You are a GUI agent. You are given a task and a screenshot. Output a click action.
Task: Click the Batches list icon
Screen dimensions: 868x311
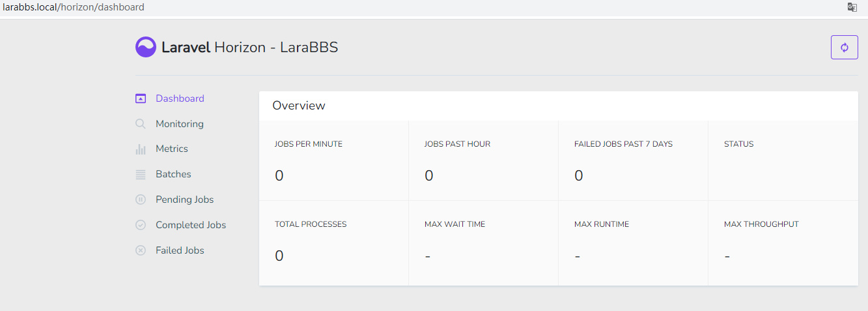point(141,175)
